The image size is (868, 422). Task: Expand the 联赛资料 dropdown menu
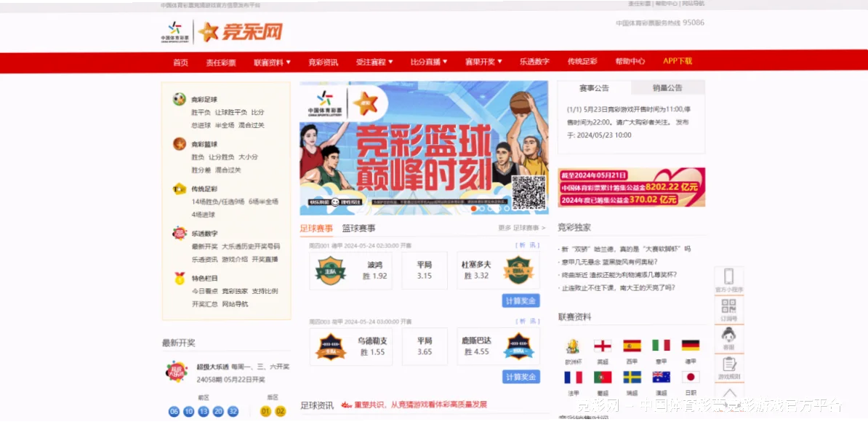(273, 62)
